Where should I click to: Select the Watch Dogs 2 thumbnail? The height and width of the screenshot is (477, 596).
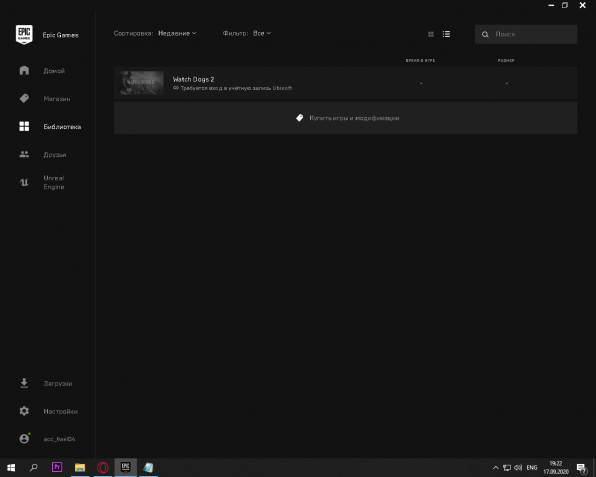(141, 83)
